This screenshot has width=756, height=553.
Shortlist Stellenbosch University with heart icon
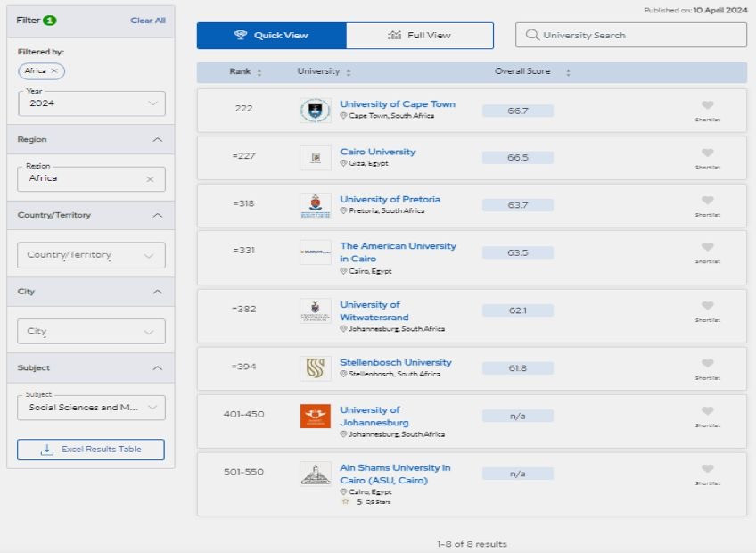[x=707, y=364]
